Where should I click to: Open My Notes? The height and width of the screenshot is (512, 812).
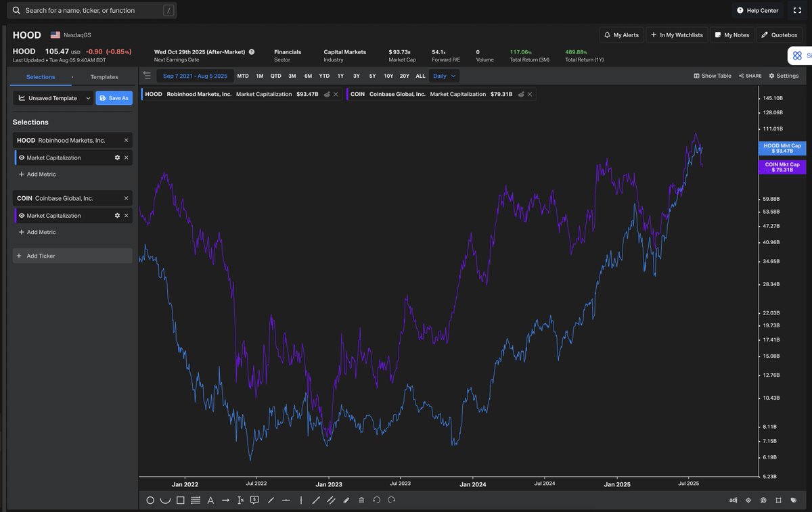(x=731, y=34)
